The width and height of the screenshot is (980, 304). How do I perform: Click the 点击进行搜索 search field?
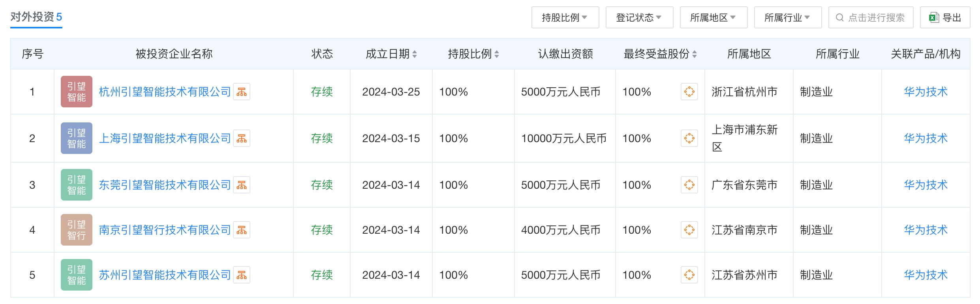(871, 18)
